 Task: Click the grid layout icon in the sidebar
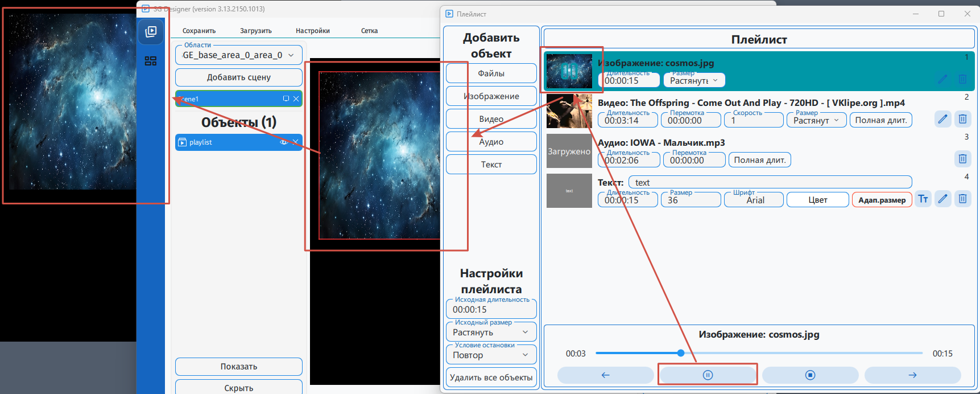[x=151, y=61]
